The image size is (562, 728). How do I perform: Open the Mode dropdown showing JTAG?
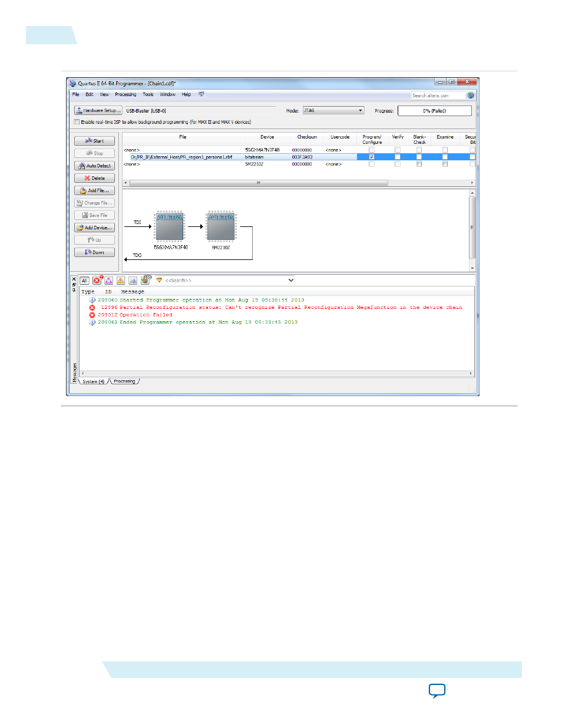point(333,111)
